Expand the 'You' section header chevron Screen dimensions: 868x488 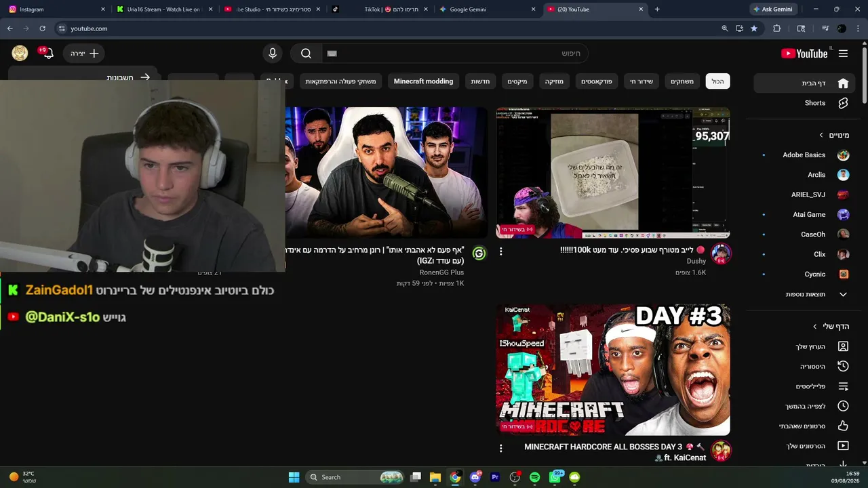pyautogui.click(x=815, y=327)
